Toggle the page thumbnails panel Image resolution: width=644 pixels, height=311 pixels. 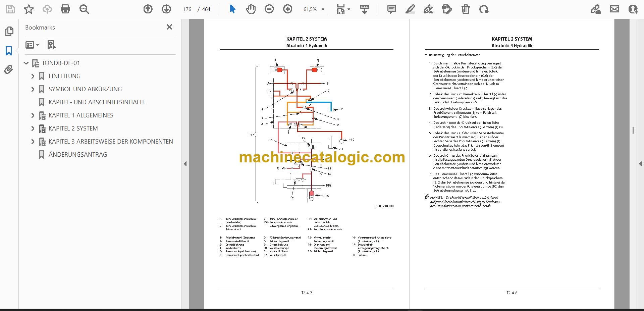click(x=9, y=31)
